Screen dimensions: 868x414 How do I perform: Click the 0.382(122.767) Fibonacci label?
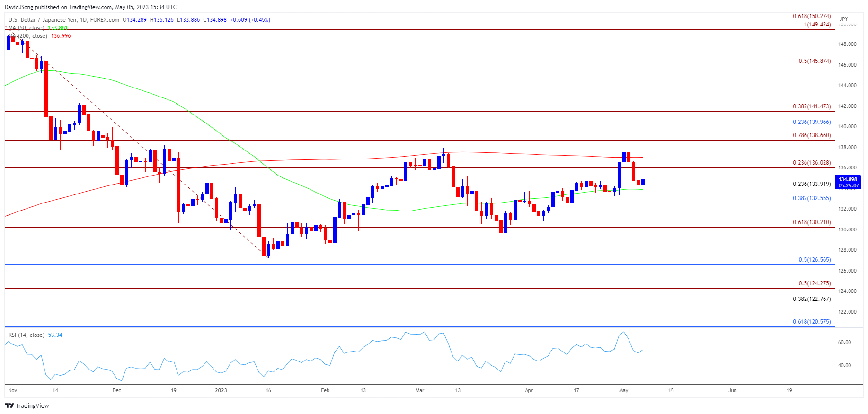811,299
